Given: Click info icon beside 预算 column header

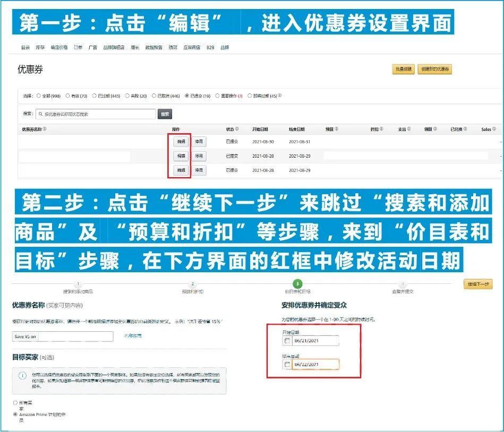Looking at the screenshot, I should click(336, 129).
